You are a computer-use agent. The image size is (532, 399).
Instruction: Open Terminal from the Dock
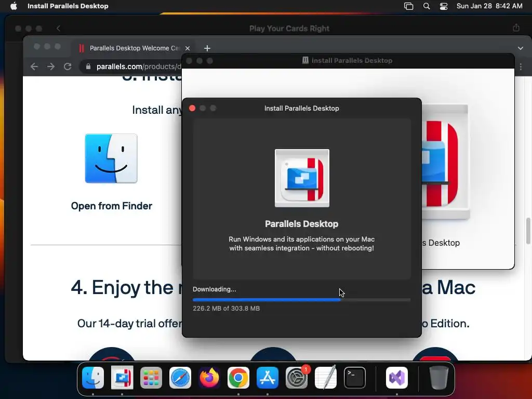[x=354, y=378]
